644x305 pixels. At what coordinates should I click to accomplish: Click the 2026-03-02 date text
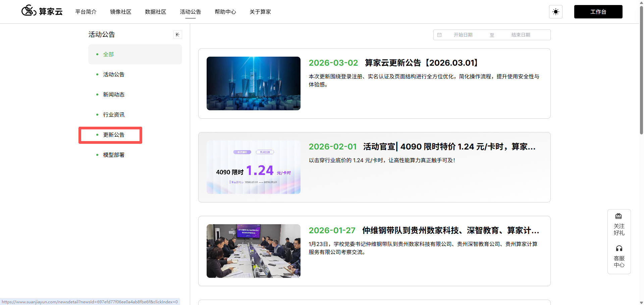click(x=333, y=63)
